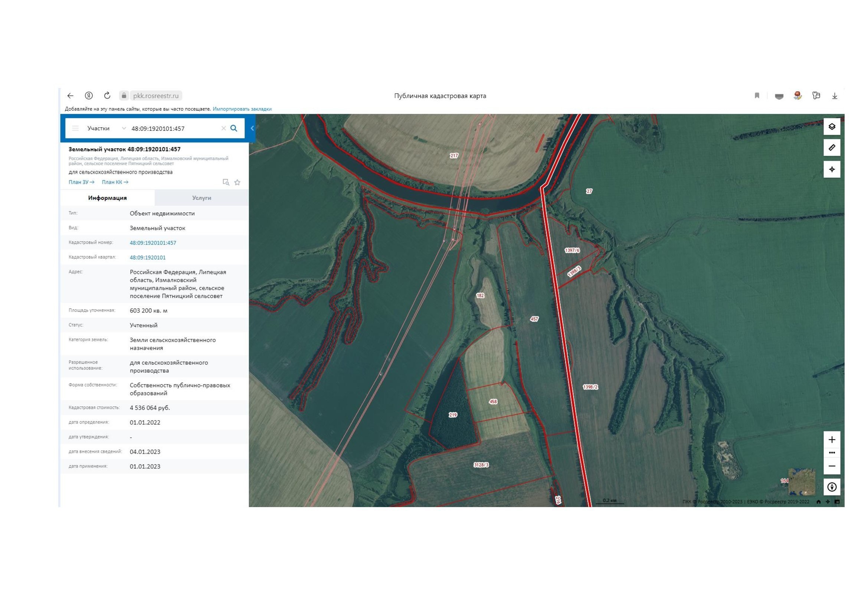The height and width of the screenshot is (614, 868).
Task: Select parcel labeled 3128/3 on the map
Action: tap(481, 465)
